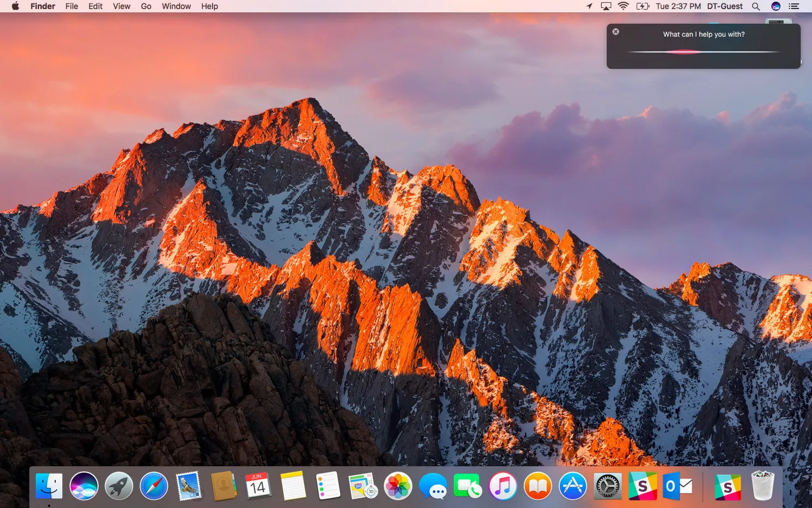Screen dimensions: 812x508
Task: Click the Wi-Fi status icon
Action: 624,6
